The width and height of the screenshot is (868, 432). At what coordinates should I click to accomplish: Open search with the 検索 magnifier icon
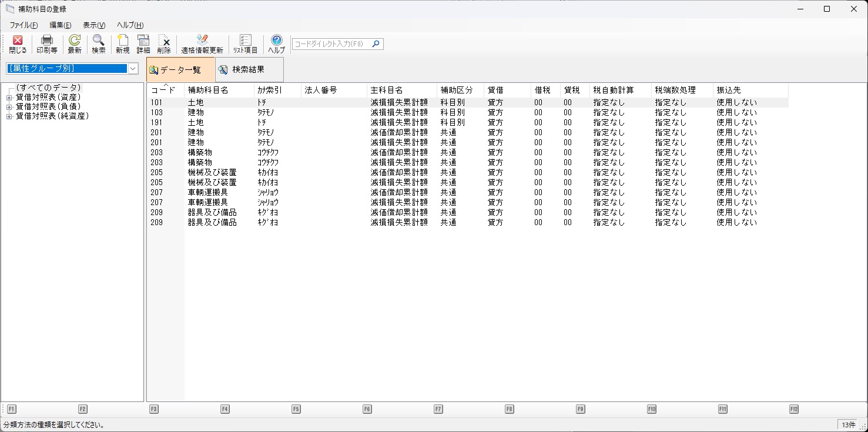99,44
